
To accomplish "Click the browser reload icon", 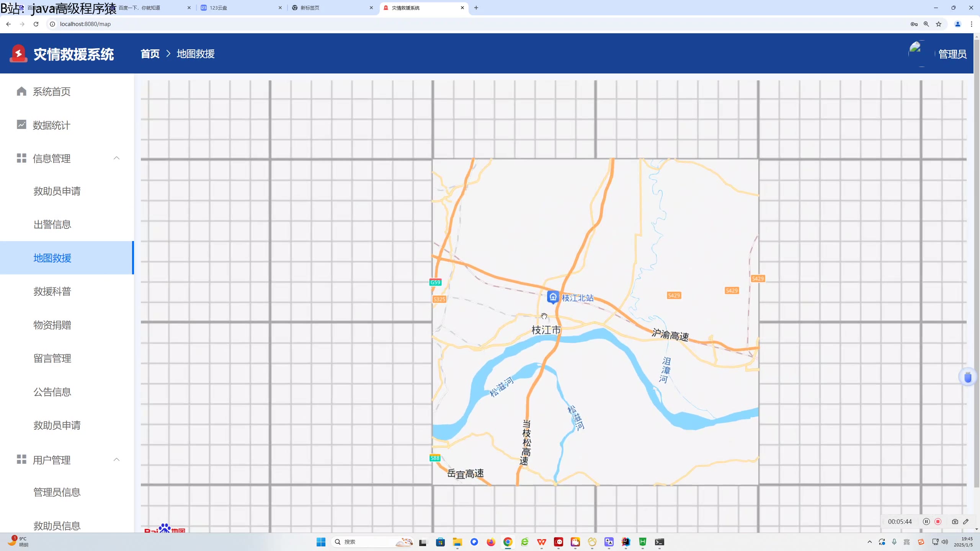I will [x=36, y=24].
